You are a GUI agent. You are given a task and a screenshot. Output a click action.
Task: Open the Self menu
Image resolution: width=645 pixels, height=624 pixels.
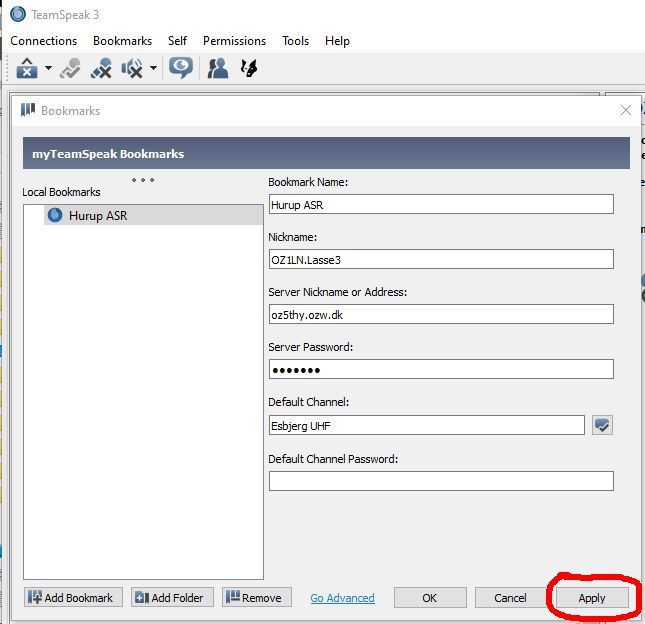point(177,41)
